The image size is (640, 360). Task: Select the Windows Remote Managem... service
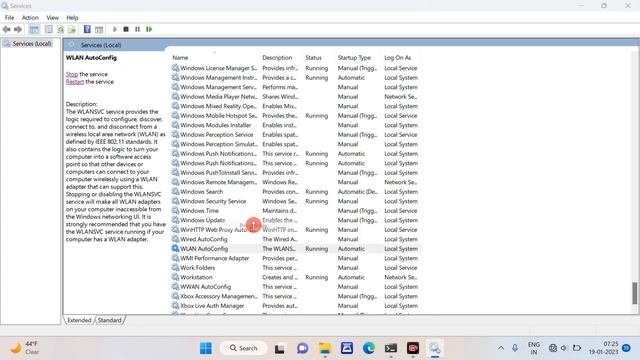tap(296, 182)
